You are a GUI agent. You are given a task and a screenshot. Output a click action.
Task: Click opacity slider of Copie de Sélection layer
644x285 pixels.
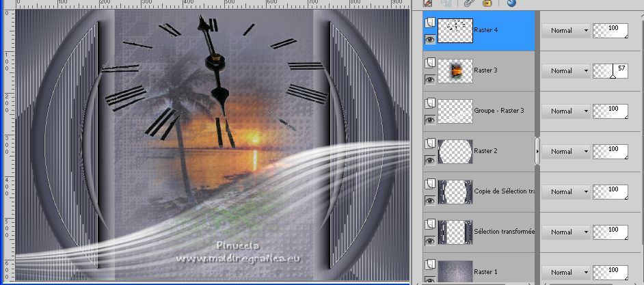click(611, 192)
